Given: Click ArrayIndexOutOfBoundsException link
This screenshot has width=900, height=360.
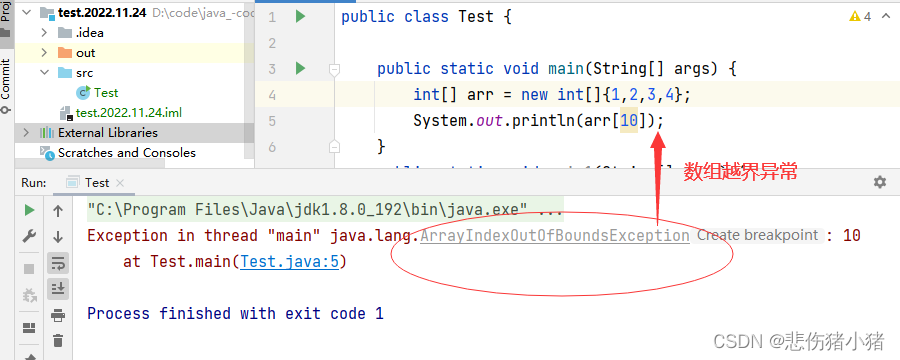Looking at the screenshot, I should 554,235.
